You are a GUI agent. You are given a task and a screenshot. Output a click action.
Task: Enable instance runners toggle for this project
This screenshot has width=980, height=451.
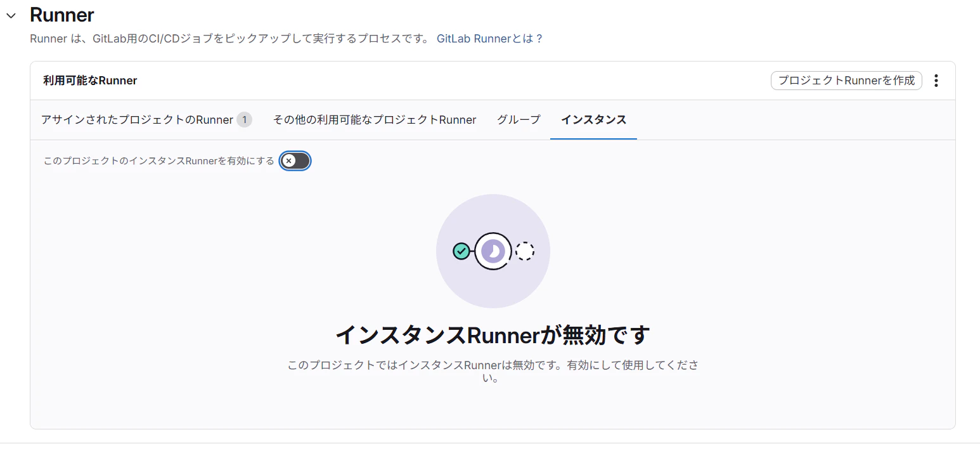tap(296, 161)
